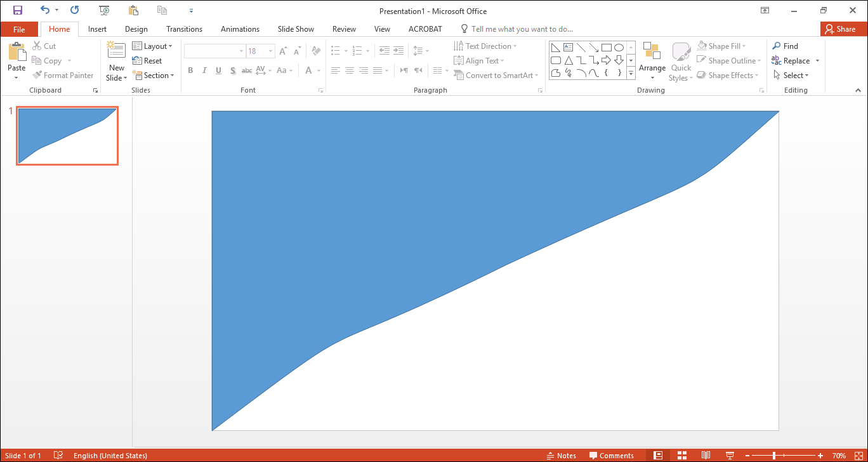Image resolution: width=868 pixels, height=462 pixels.
Task: Open the File menu
Action: pos(19,29)
